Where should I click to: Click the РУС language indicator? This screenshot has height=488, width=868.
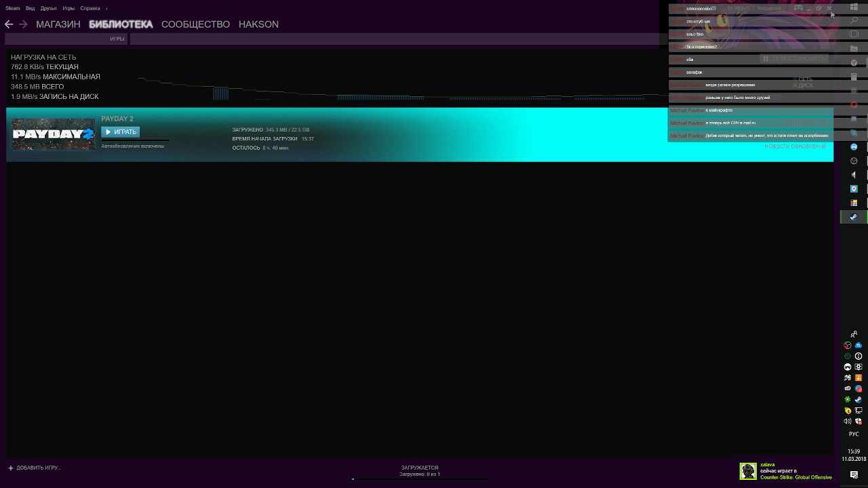pos(854,434)
